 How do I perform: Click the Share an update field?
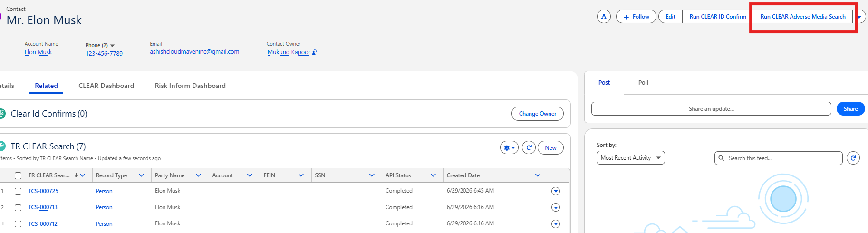711,109
